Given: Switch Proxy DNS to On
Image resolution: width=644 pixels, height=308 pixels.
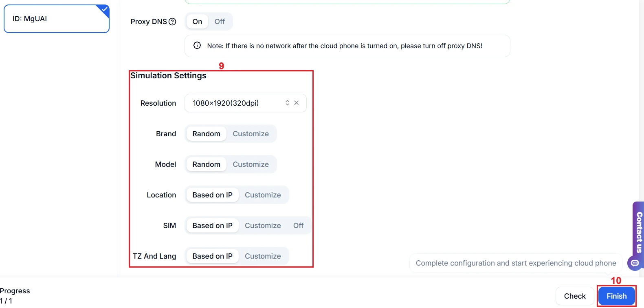Looking at the screenshot, I should (197, 22).
